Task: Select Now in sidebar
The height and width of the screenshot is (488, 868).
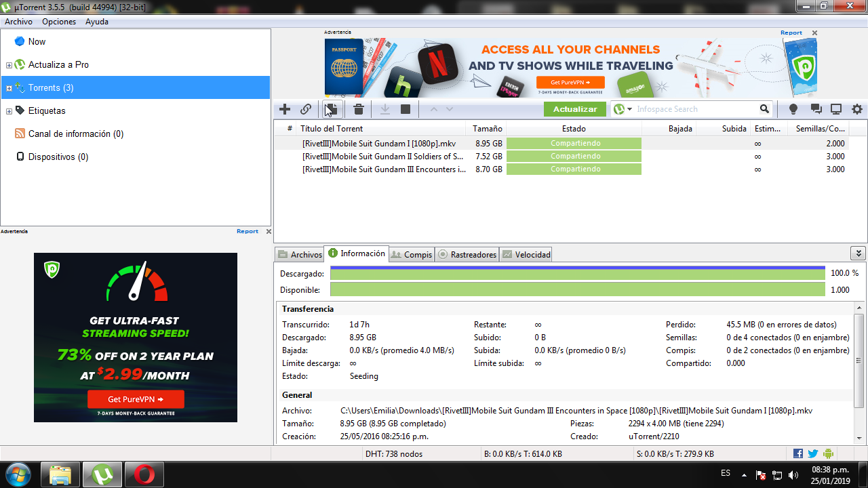Action: [37, 41]
